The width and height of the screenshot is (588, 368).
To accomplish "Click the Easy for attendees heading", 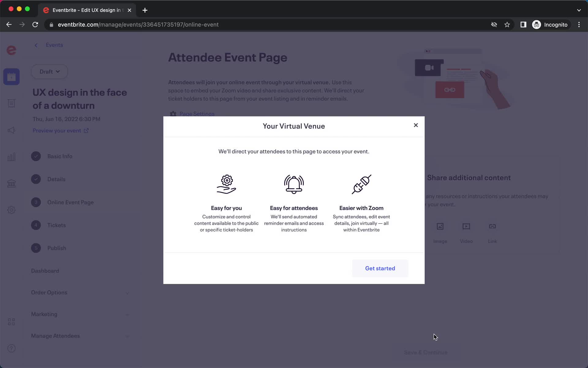I will coord(294,208).
